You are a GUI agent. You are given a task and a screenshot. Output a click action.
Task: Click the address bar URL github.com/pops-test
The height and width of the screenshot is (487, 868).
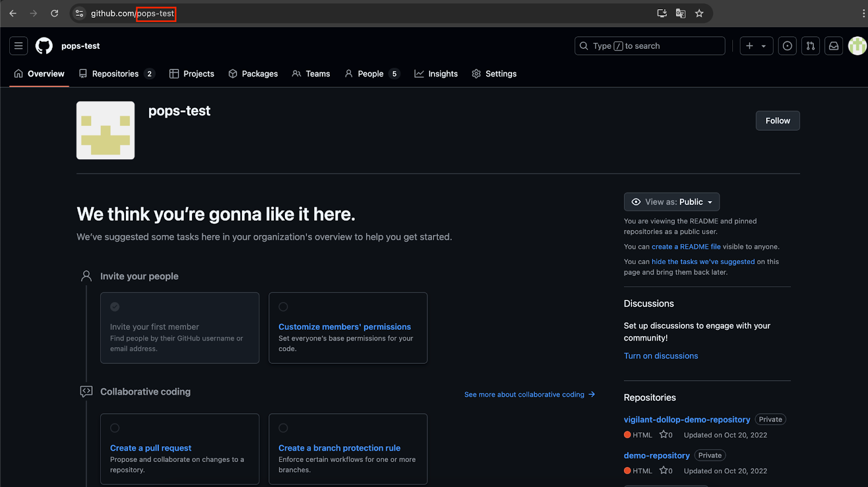point(132,14)
